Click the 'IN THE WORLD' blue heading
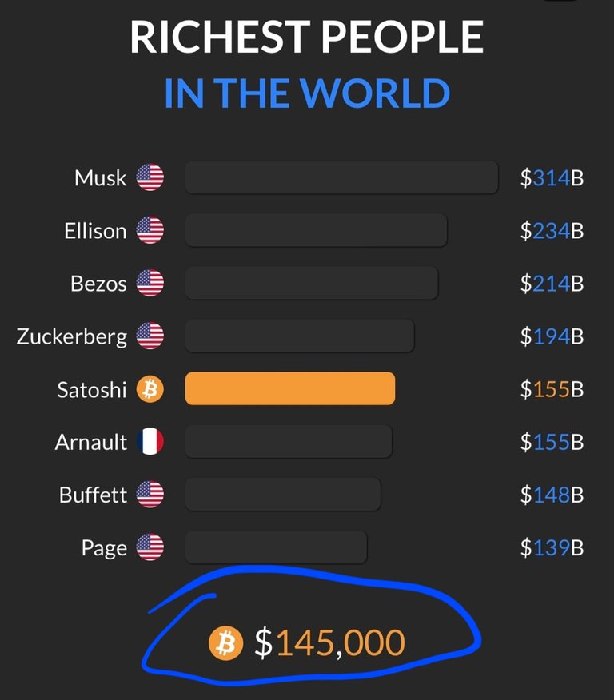Viewport: 614px width, 700px height. coord(307,93)
